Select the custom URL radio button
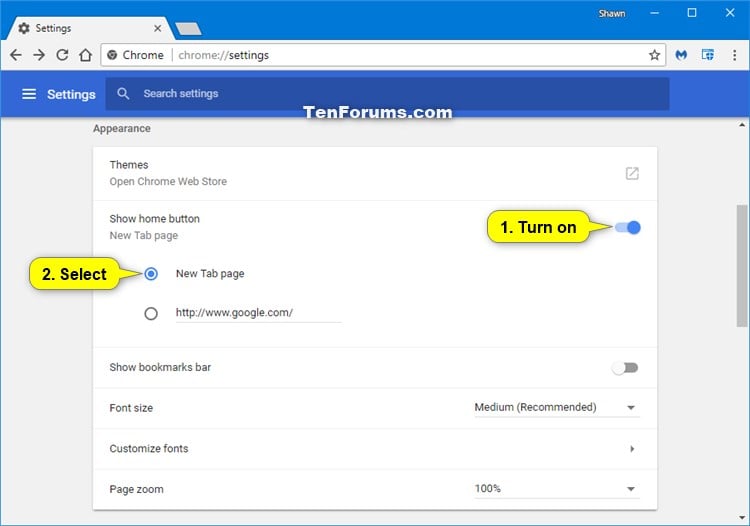 coord(151,314)
